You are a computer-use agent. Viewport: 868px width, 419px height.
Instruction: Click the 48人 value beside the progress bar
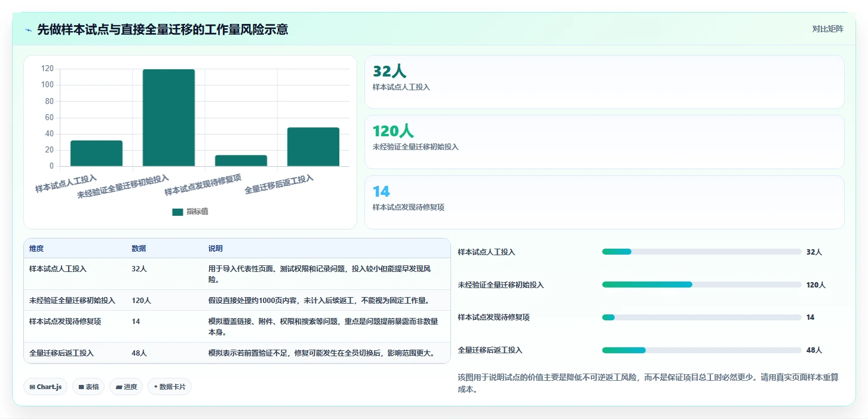814,350
